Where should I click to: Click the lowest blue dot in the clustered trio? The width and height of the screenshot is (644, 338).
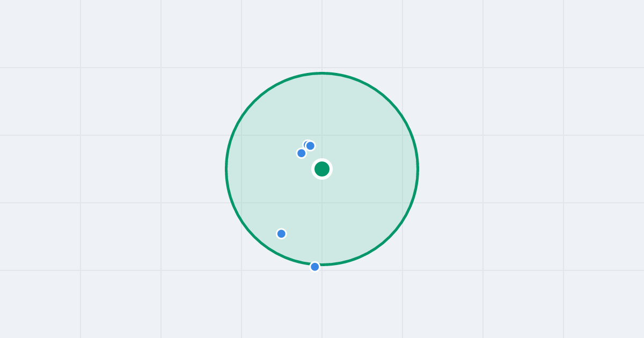302,153
